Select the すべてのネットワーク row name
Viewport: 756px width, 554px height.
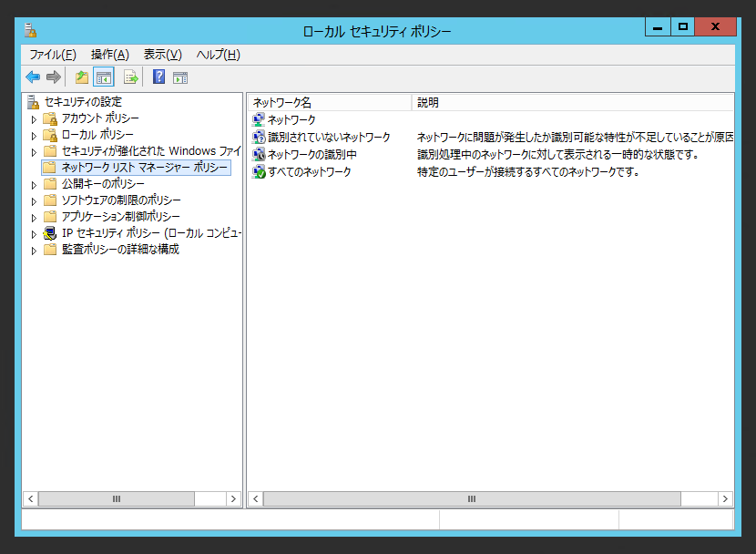click(x=309, y=171)
